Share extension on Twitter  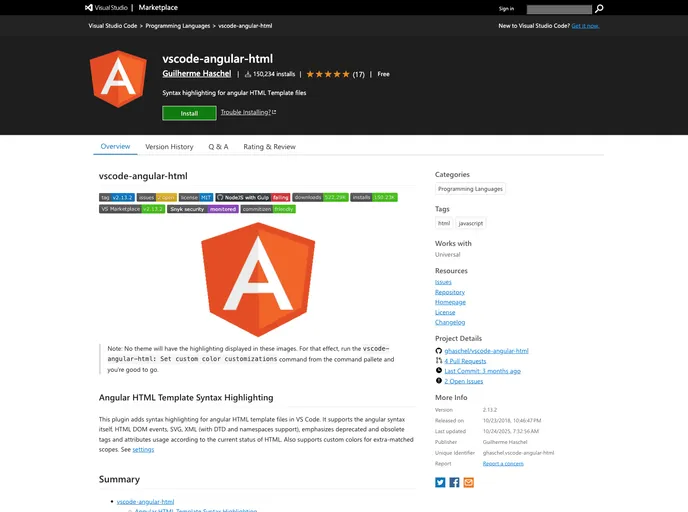pos(440,482)
